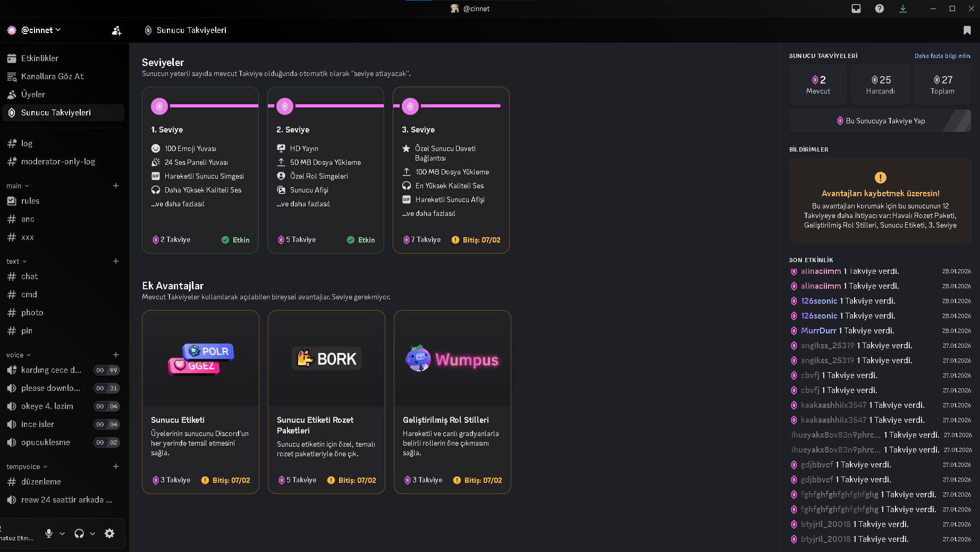Open the log channel
The width and height of the screenshot is (980, 552).
click(x=63, y=144)
